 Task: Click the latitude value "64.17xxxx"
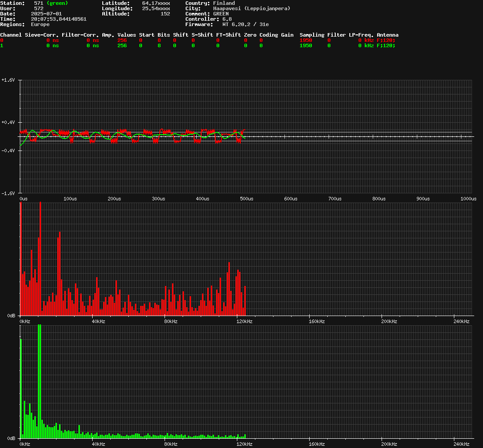156,3
